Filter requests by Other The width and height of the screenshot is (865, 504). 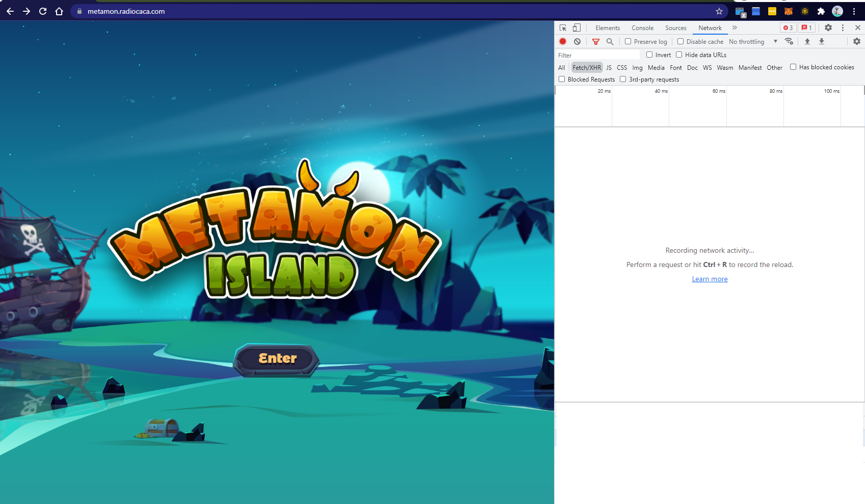point(774,68)
